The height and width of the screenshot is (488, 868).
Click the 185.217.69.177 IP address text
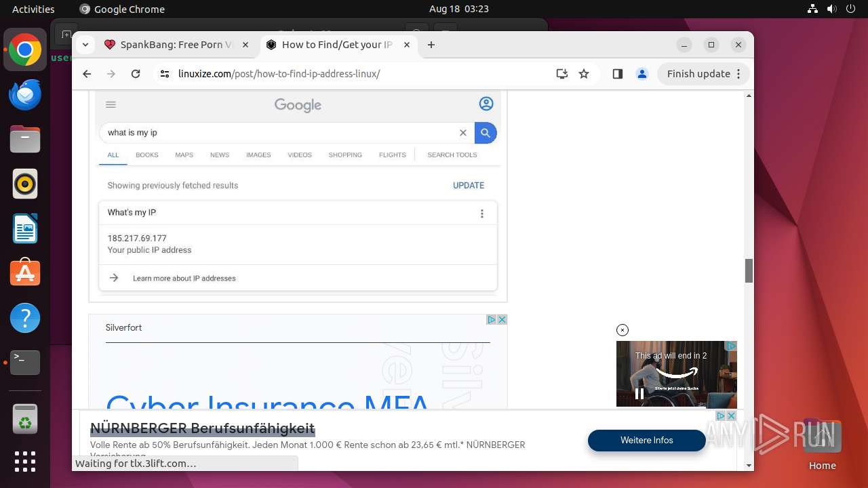(137, 239)
